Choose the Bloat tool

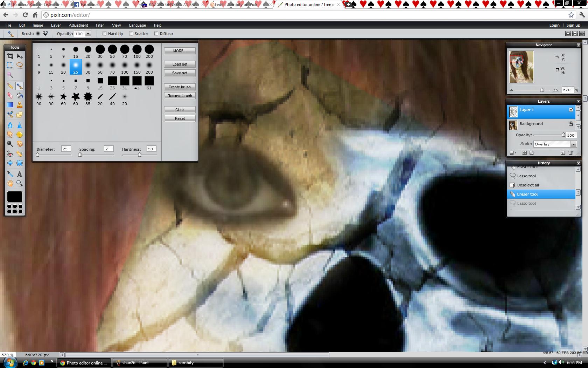(10, 163)
